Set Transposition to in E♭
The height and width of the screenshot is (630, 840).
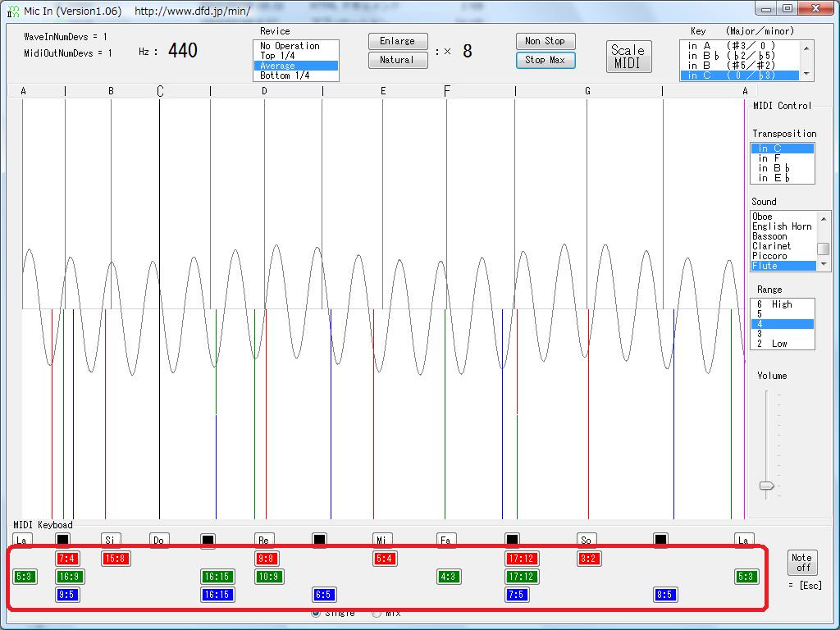[x=782, y=178]
